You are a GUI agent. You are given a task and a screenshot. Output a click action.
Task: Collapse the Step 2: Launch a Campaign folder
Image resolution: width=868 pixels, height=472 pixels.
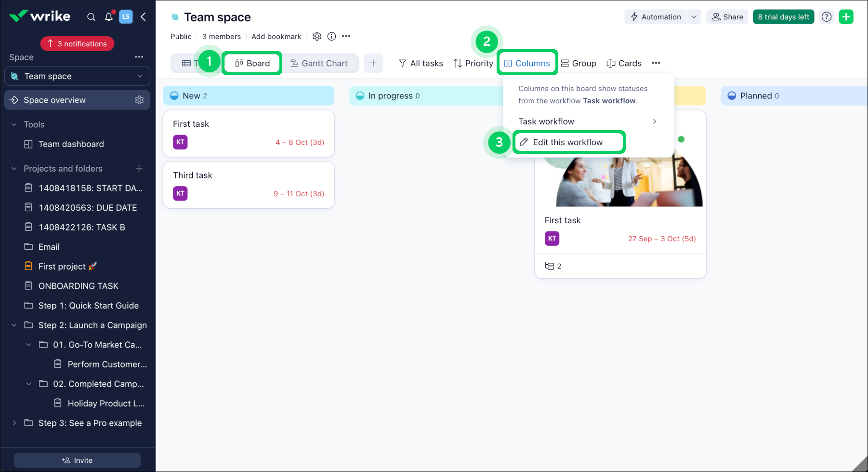pyautogui.click(x=13, y=325)
